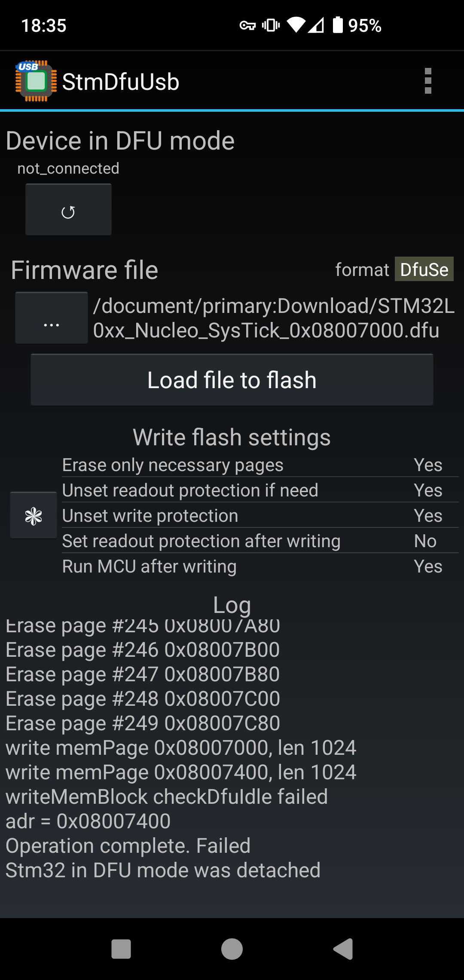Change the DfuSe firmware format selector
The height and width of the screenshot is (980, 464).
tap(424, 269)
